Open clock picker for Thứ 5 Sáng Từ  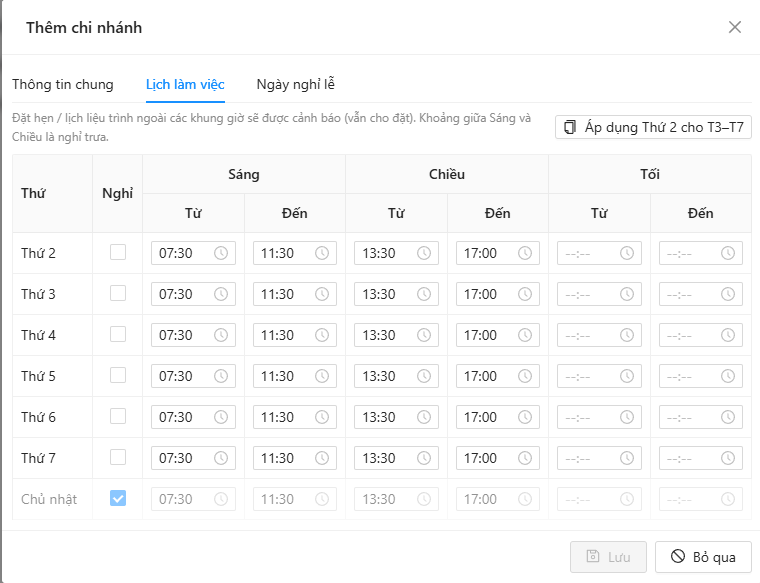(x=221, y=376)
